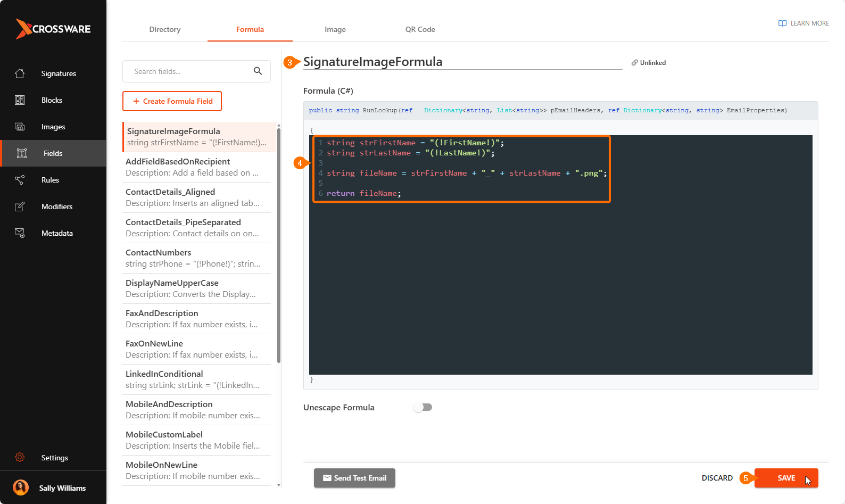
Task: Click the Signatures home icon in sidebar
Action: 20,73
